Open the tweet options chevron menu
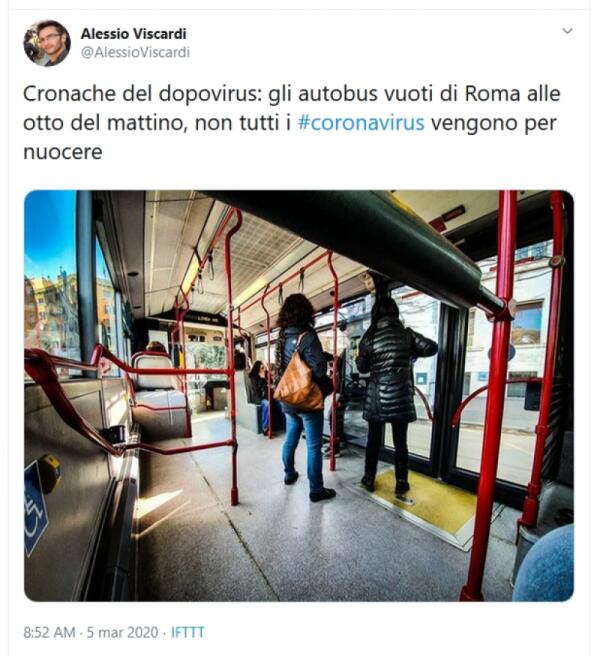Image resolution: width=600 pixels, height=656 pixels. 567,31
